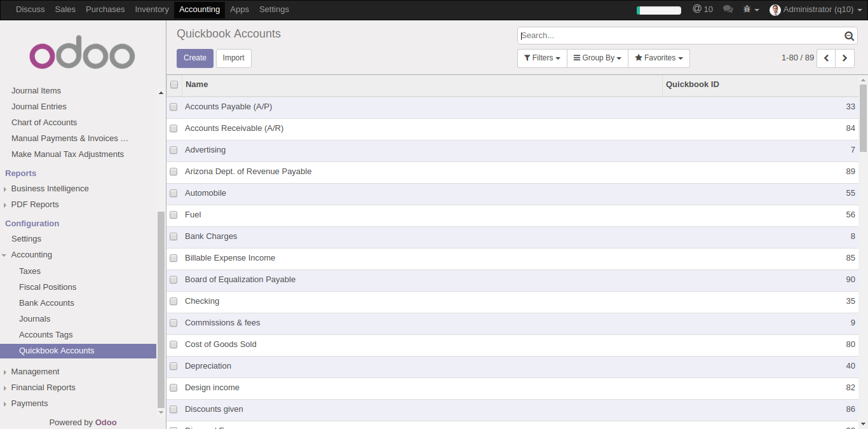Screen dimensions: 868x429
Task: Click the sidebar vertical scrollbar
Action: pyautogui.click(x=161, y=310)
